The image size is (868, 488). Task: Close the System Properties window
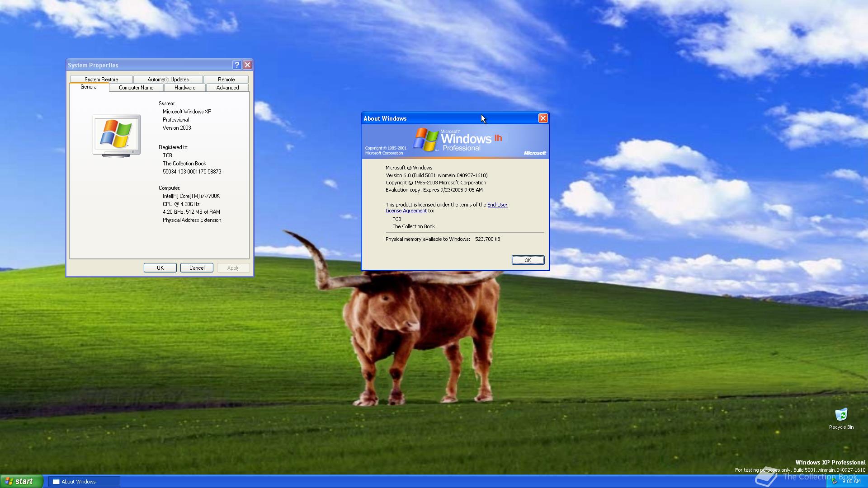pyautogui.click(x=247, y=65)
